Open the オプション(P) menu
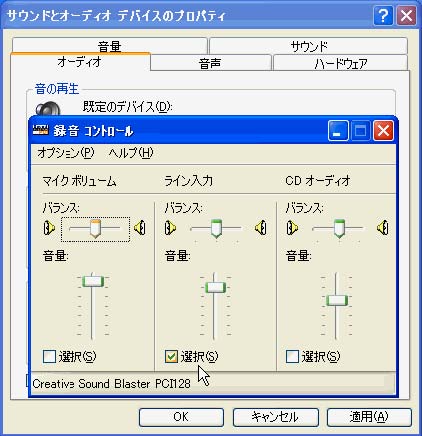Viewport: 422px width, 436px height. coord(66,153)
